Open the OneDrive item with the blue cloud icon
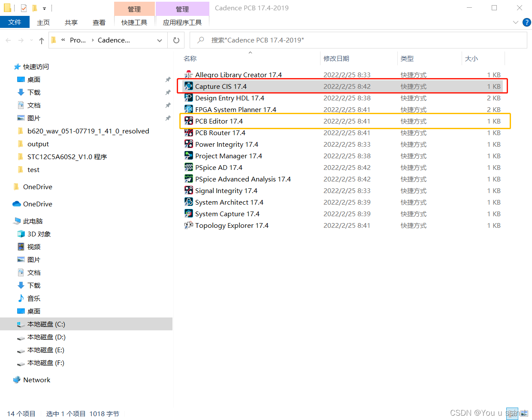 [37, 204]
